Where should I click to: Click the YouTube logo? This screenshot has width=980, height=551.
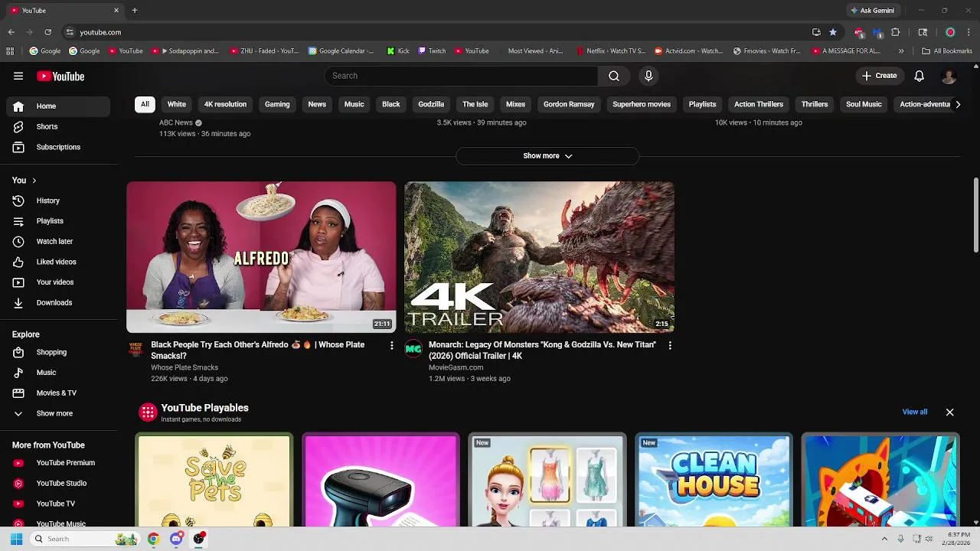point(60,76)
